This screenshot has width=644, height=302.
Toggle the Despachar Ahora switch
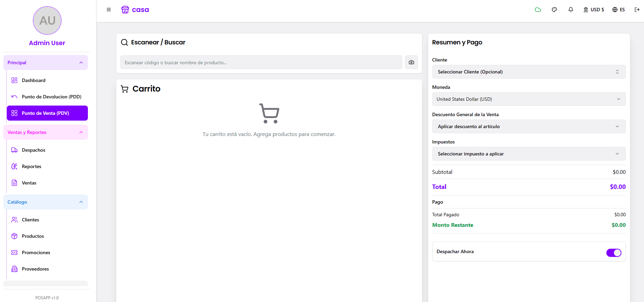pyautogui.click(x=614, y=253)
